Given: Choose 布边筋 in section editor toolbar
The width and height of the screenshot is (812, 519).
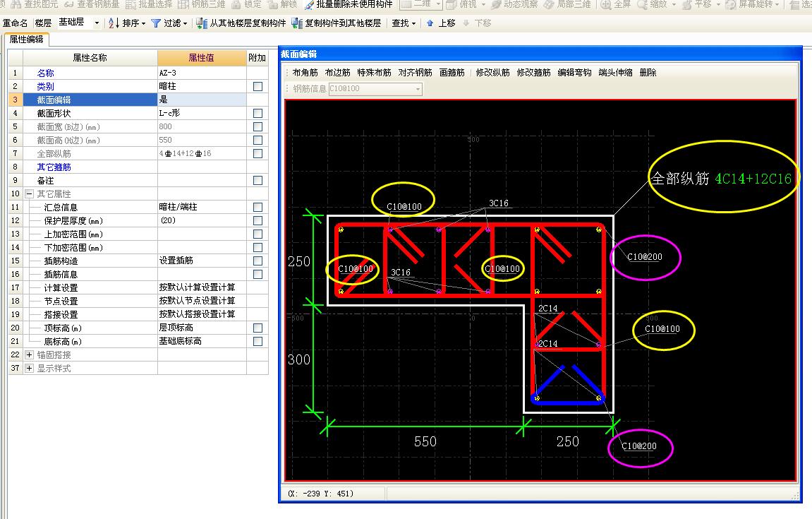Looking at the screenshot, I should (x=338, y=73).
